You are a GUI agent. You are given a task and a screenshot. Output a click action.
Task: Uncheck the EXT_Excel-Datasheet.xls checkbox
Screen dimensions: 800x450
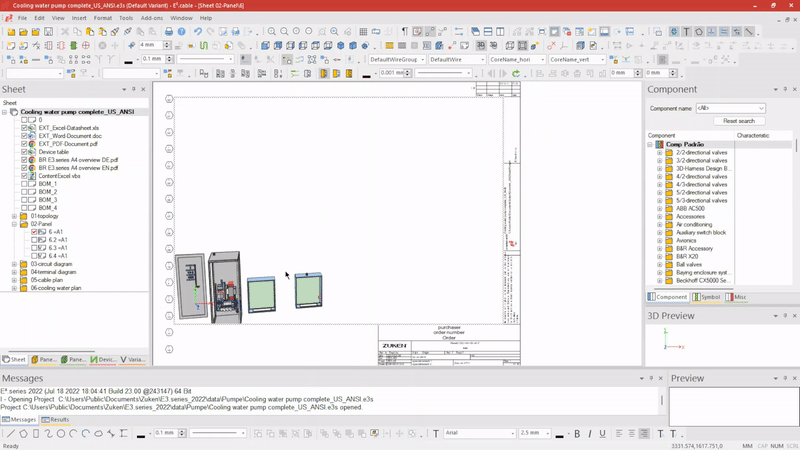[x=25, y=128]
